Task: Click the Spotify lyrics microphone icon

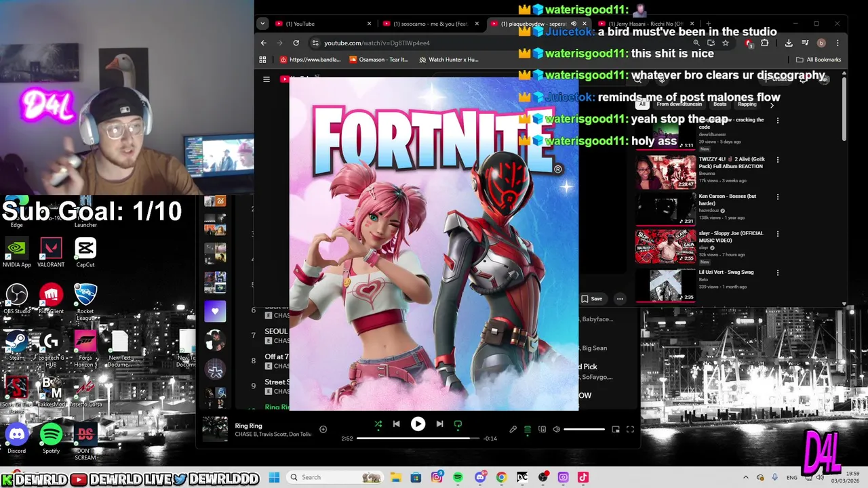Action: (513, 429)
